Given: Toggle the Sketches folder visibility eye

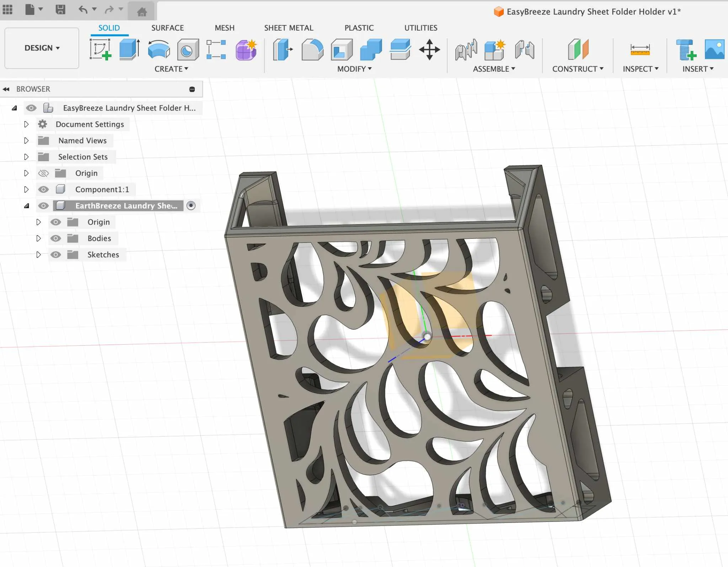Looking at the screenshot, I should (56, 255).
